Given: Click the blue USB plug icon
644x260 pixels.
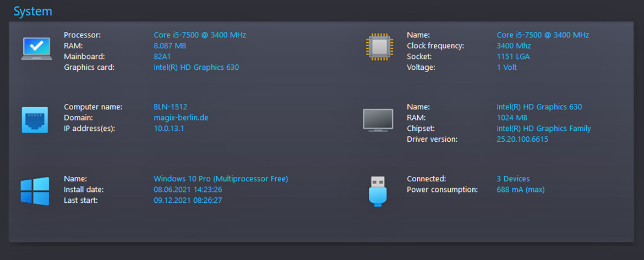Looking at the screenshot, I should coord(378,191).
